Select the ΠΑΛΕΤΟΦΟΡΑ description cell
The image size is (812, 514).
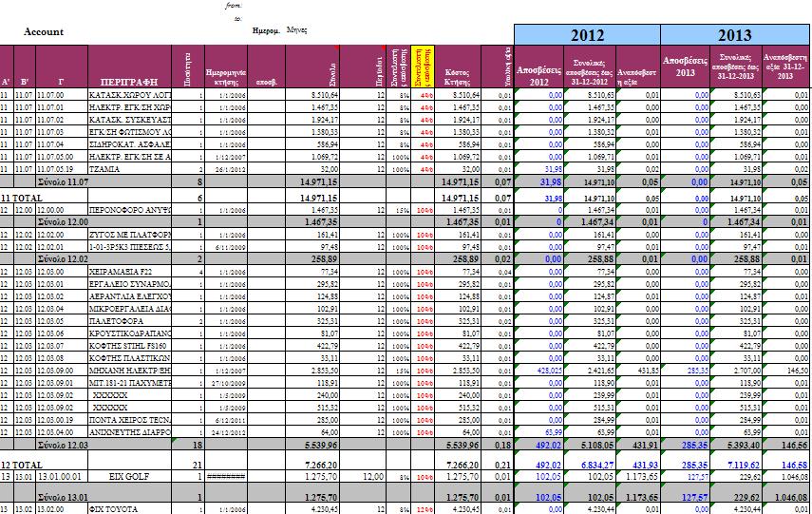click(x=129, y=321)
